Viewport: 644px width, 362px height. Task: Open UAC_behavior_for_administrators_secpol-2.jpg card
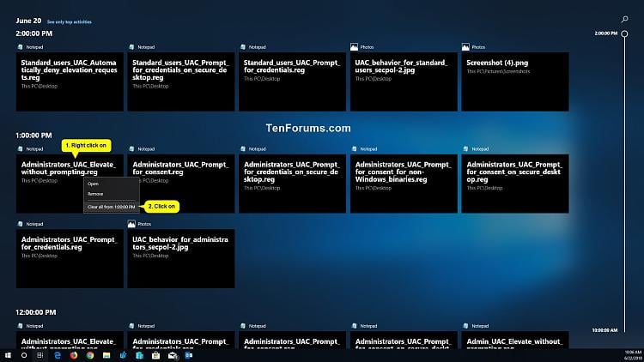pos(180,258)
